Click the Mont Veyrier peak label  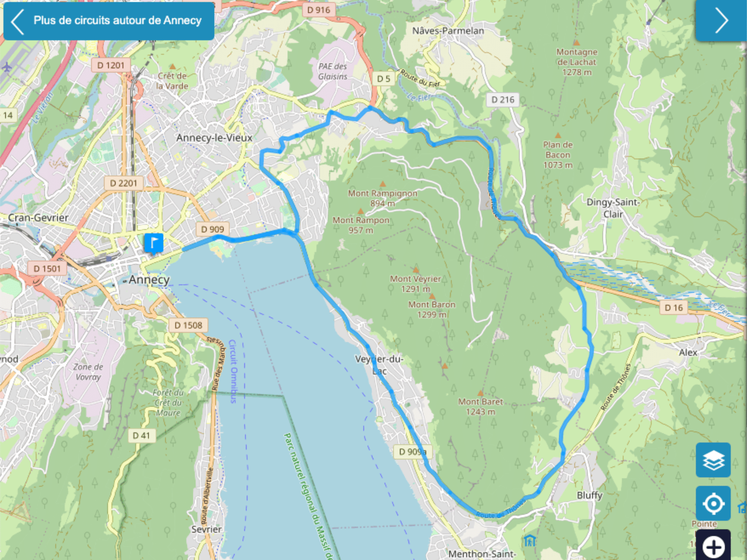point(415,284)
